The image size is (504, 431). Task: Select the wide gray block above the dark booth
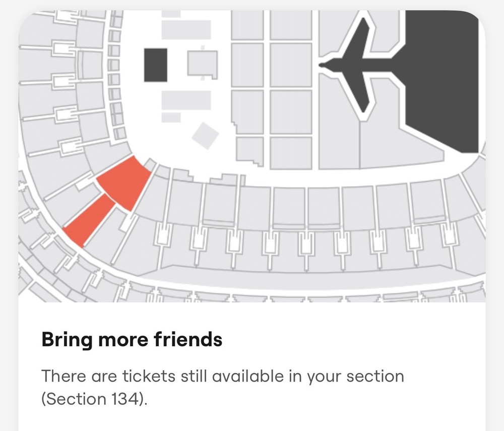pyautogui.click(x=185, y=30)
